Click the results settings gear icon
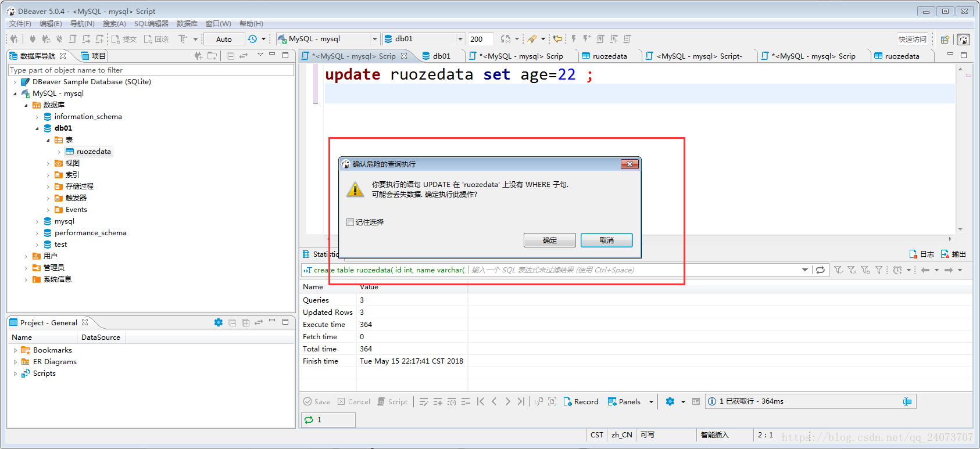The image size is (980, 449). tap(670, 401)
